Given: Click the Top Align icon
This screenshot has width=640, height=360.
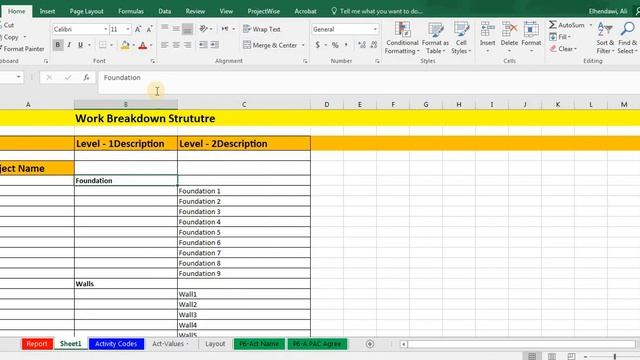Looking at the screenshot, I should pyautogui.click(x=164, y=29).
